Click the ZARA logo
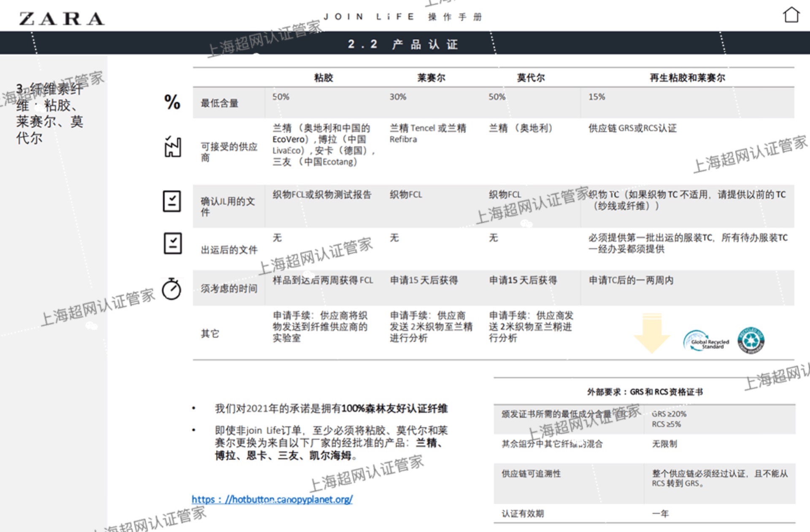 (62, 19)
